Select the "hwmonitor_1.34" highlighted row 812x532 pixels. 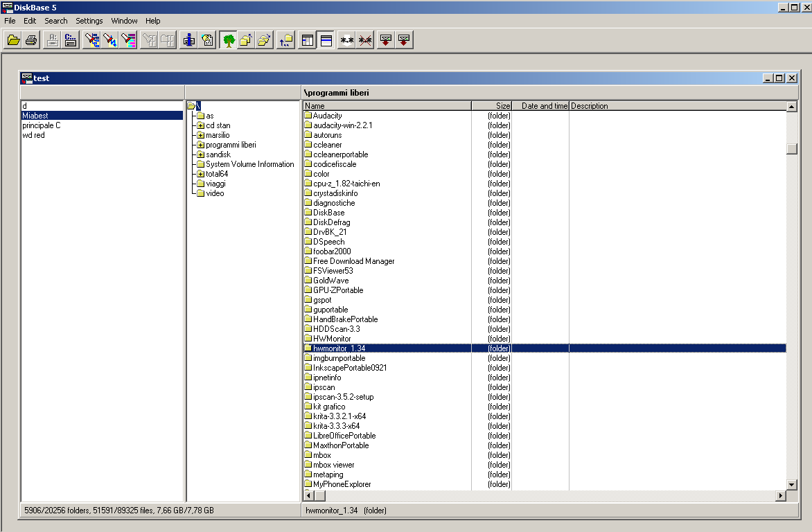545,348
